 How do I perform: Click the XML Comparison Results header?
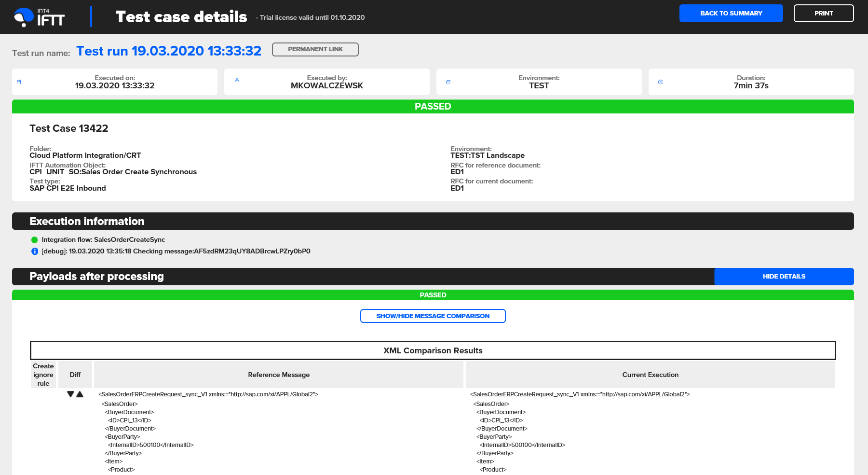pyautogui.click(x=433, y=351)
